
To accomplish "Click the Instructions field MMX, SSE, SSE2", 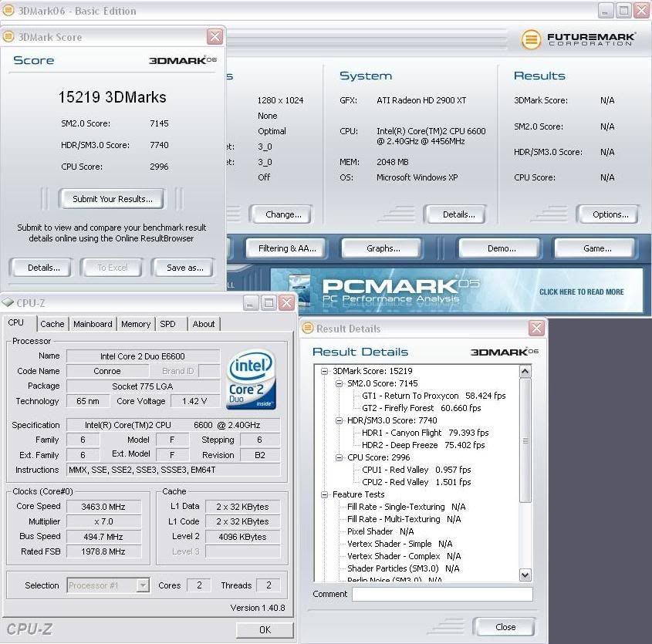I will pyautogui.click(x=174, y=470).
